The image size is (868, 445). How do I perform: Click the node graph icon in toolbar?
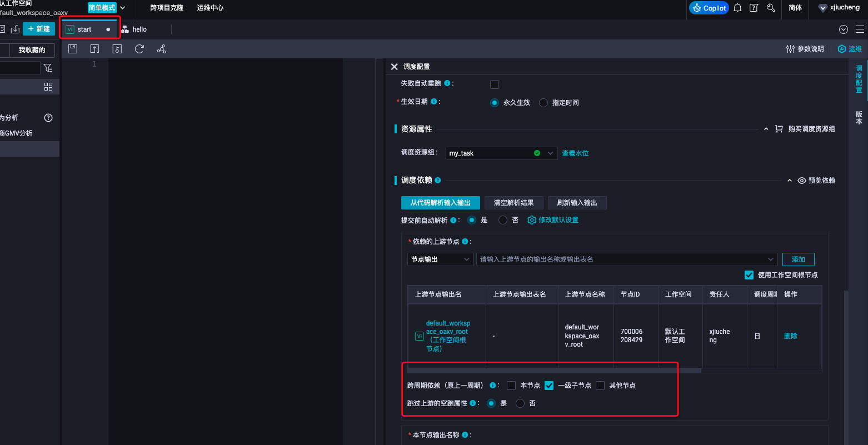coord(162,49)
